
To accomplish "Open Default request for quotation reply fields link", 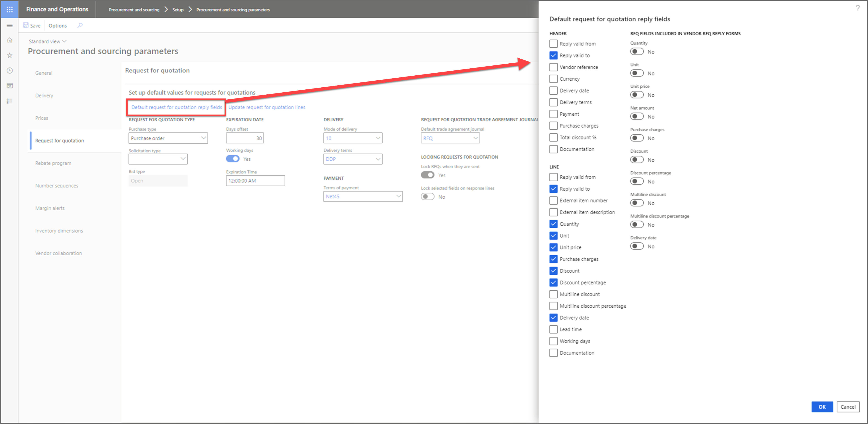I will pos(177,107).
